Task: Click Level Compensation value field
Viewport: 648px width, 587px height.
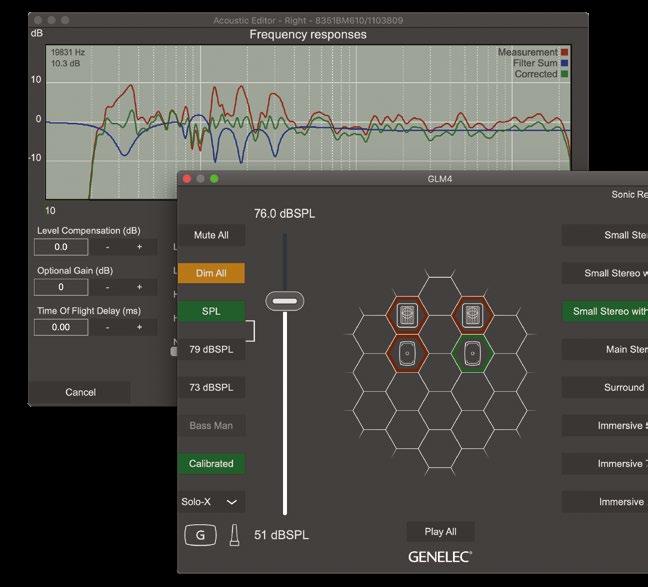Action: coord(61,247)
